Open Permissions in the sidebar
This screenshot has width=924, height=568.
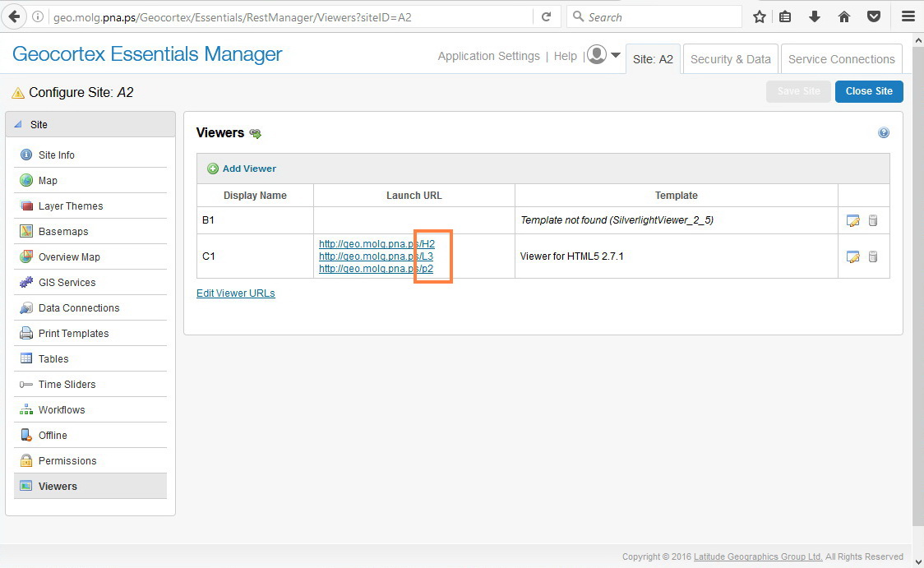tap(90, 461)
